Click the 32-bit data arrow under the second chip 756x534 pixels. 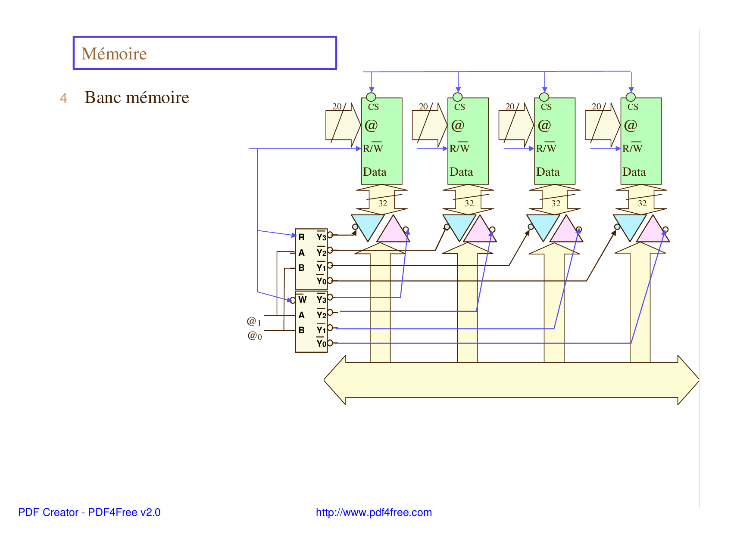[x=468, y=199]
